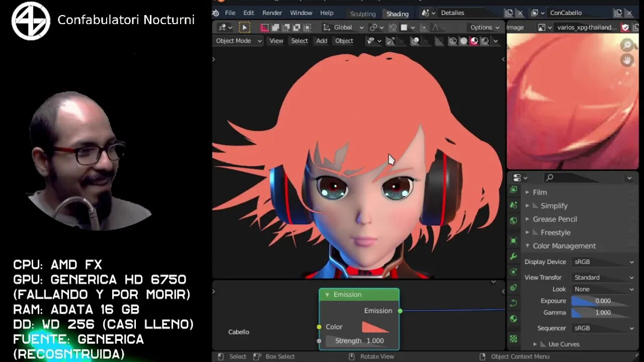This screenshot has width=644, height=362.
Task: Click the Emission Strength value field
Action: click(360, 341)
